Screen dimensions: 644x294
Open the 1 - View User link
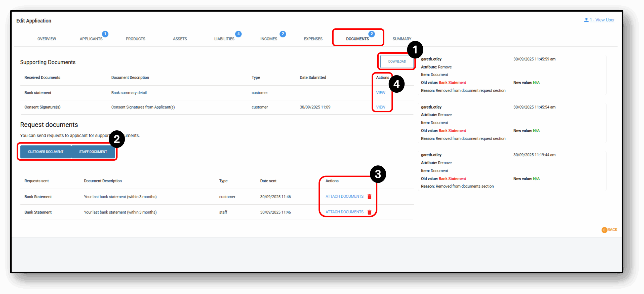(602, 20)
